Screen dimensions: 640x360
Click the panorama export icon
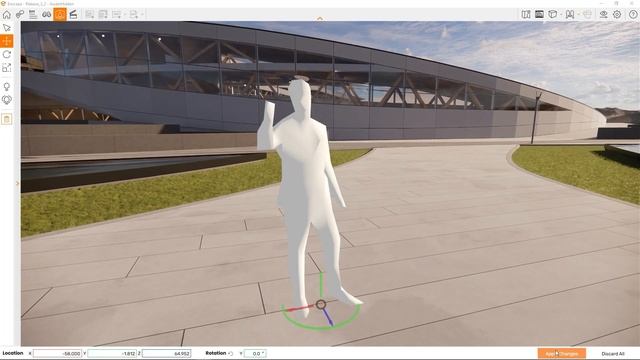coord(116,15)
